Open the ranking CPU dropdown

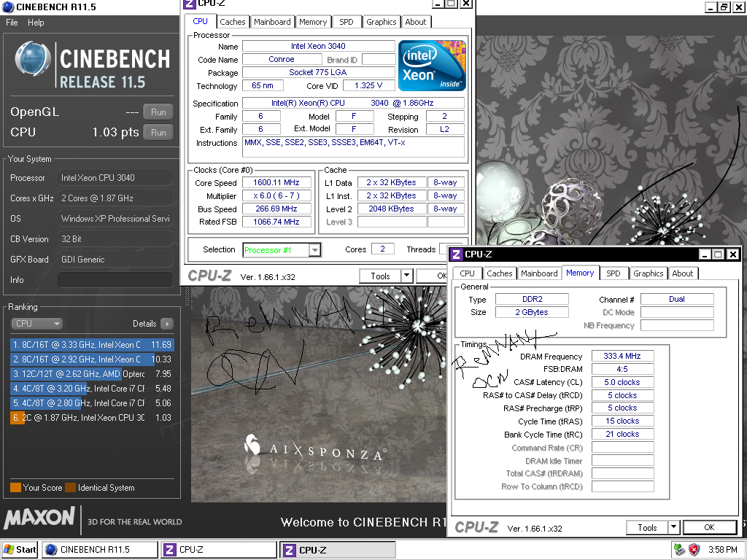tap(36, 324)
